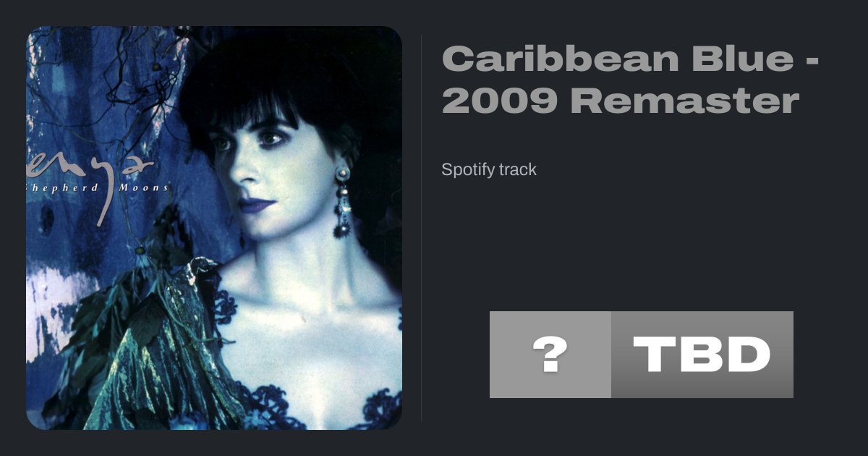
Task: Click the question mark score icon
Action: pos(550,355)
